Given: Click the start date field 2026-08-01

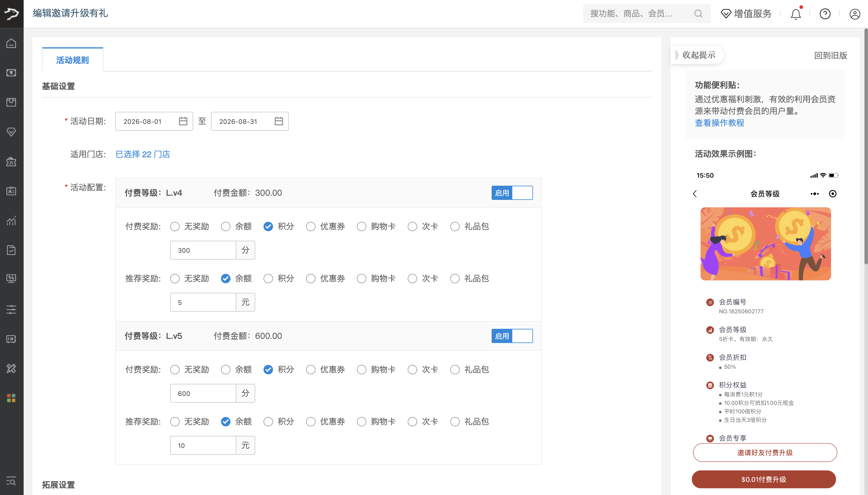Looking at the screenshot, I should (154, 121).
